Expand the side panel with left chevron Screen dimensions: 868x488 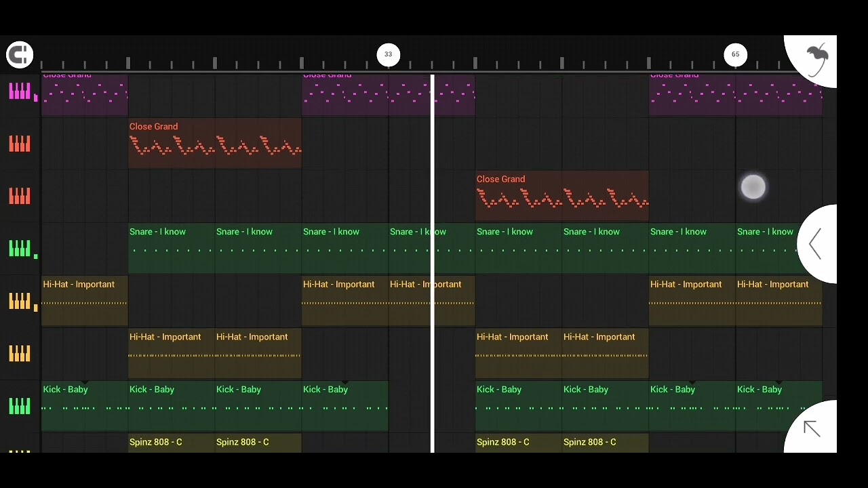pyautogui.click(x=815, y=244)
